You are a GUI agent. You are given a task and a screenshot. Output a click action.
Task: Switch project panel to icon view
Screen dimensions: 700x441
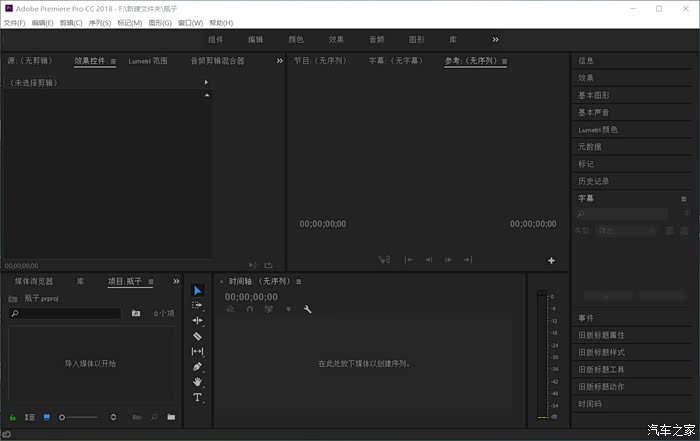tap(46, 416)
